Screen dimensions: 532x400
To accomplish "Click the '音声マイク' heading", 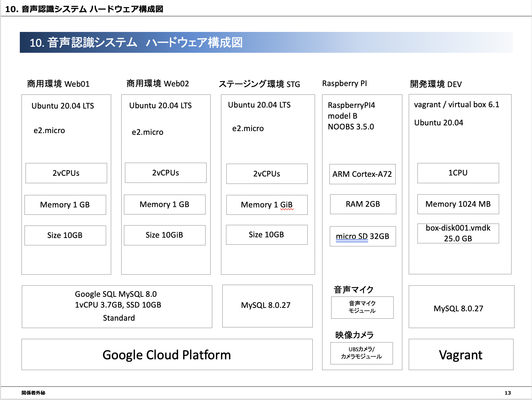I will 354,289.
